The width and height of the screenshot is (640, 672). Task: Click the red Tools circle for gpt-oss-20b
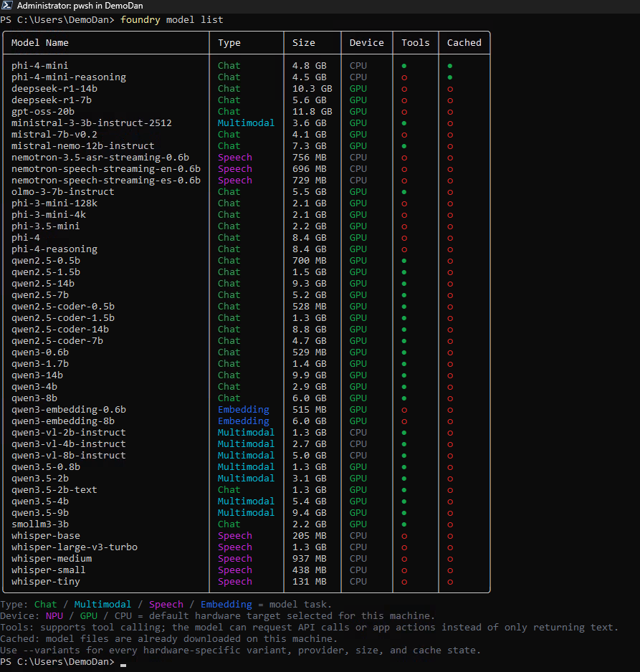click(403, 112)
